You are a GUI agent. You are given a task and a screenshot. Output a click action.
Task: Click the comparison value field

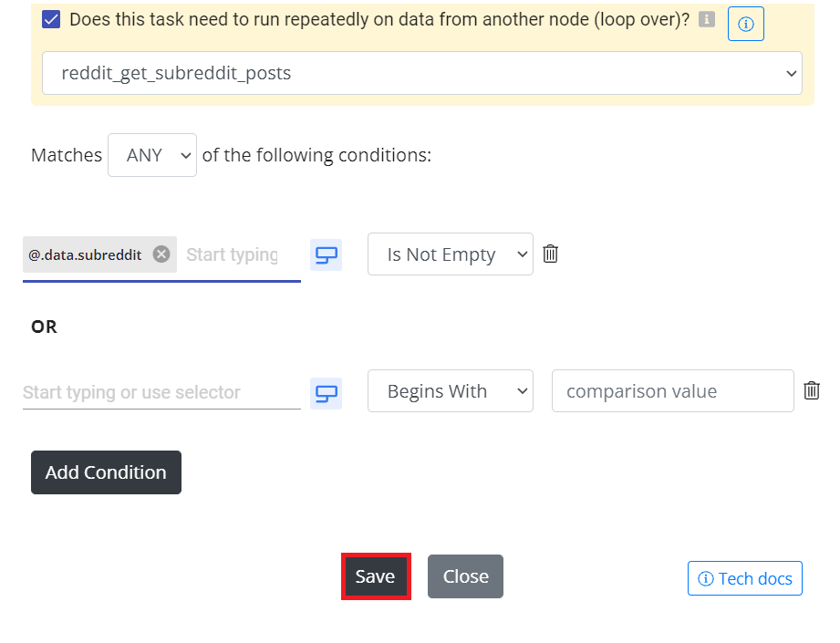(x=673, y=390)
